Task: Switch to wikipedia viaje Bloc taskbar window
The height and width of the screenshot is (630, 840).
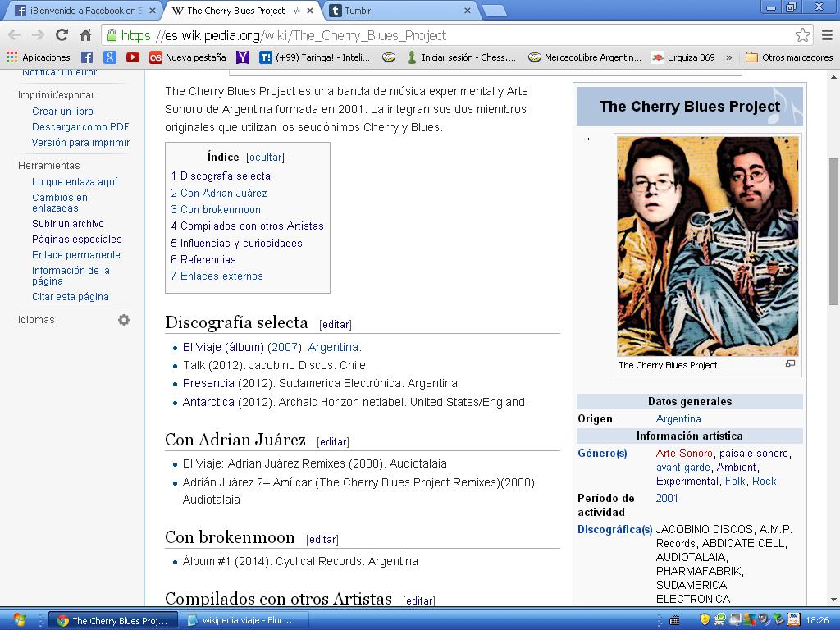Action: point(244,620)
